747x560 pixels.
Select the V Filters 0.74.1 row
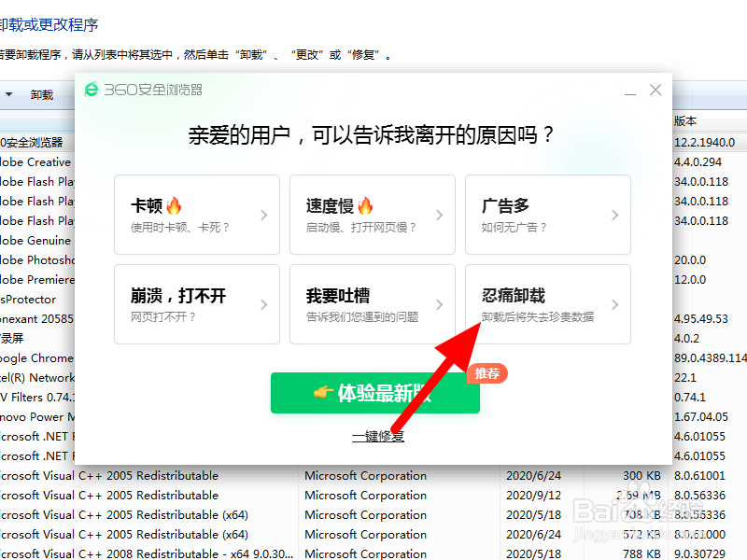click(37, 398)
